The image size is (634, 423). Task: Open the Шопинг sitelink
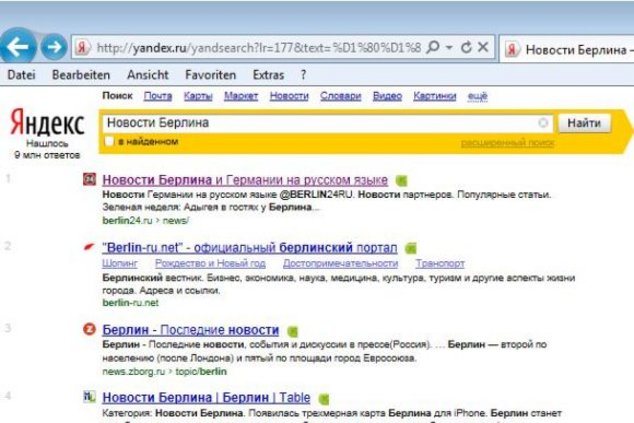120,264
